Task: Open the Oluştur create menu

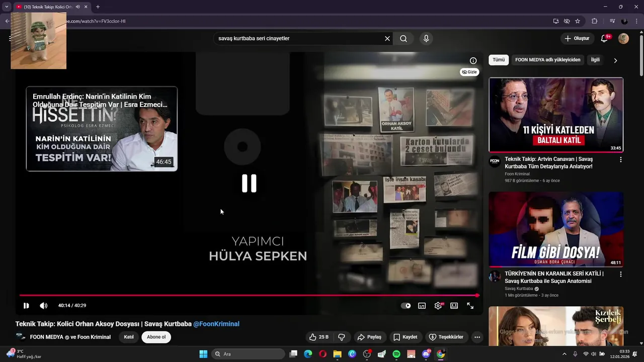Action: pos(577,38)
